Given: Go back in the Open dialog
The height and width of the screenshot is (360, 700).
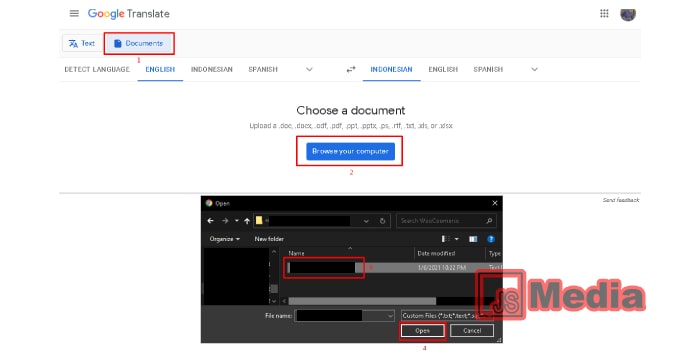Looking at the screenshot, I should pos(211,221).
